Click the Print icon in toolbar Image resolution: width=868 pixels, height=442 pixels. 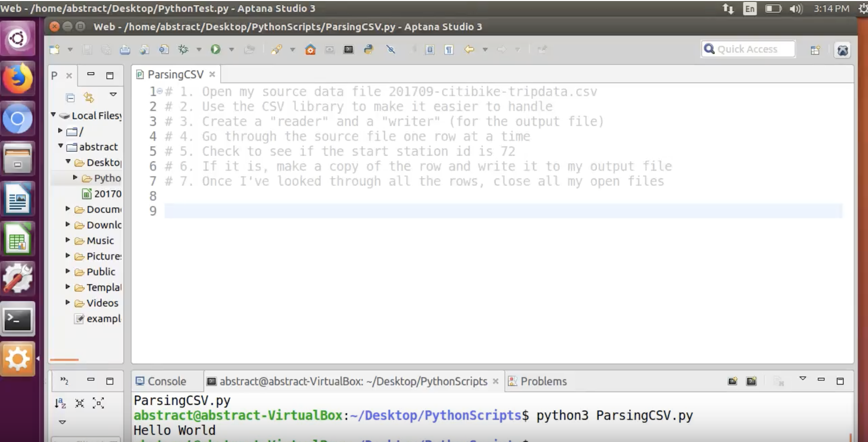125,49
